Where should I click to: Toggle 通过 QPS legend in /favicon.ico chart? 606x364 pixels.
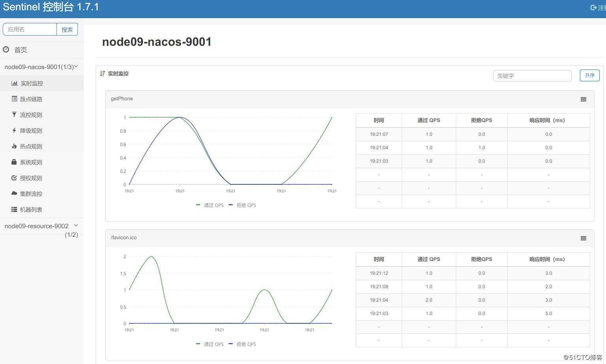pos(210,344)
